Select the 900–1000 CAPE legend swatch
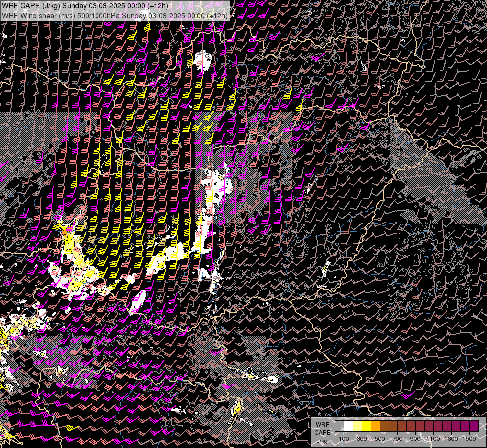The image size is (487, 448). point(420,426)
